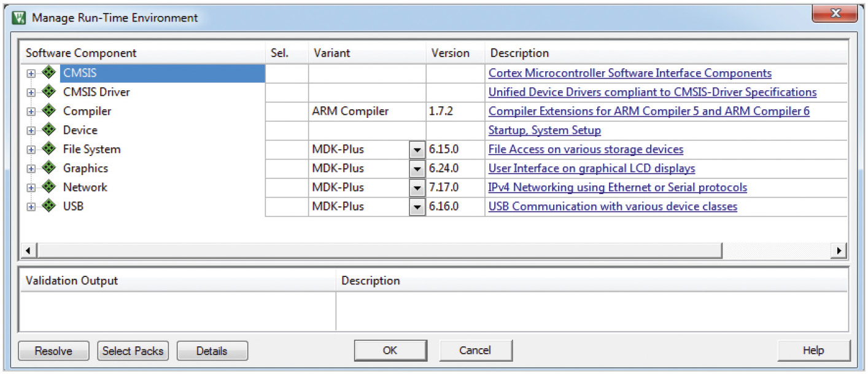Expand the CMSIS tree node
The image size is (868, 374).
click(31, 74)
